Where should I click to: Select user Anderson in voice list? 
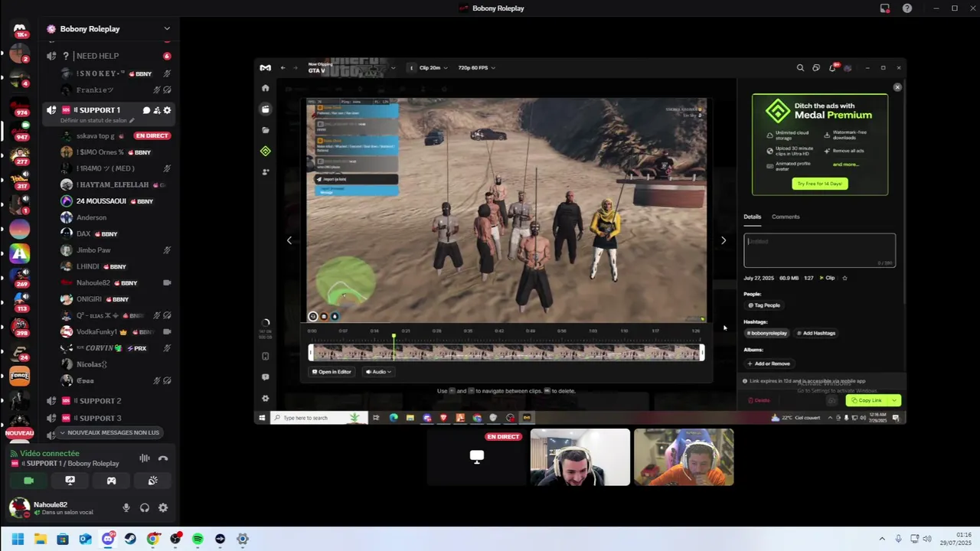[x=116, y=217]
